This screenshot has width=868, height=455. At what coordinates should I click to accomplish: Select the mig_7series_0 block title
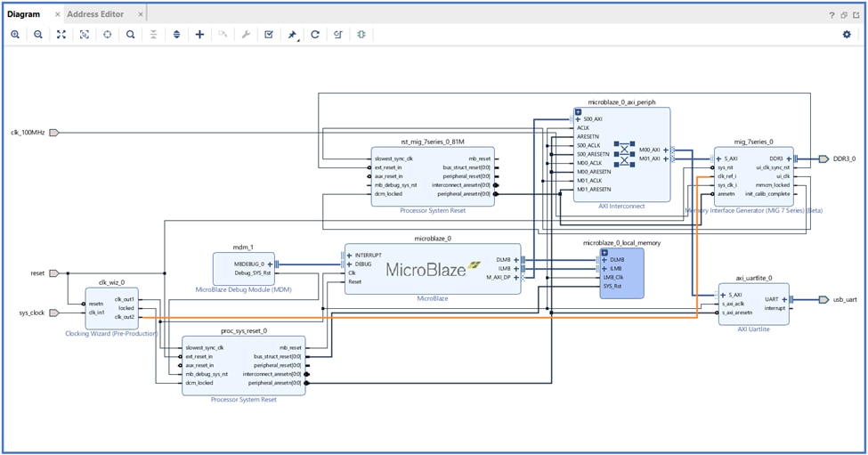(x=753, y=142)
